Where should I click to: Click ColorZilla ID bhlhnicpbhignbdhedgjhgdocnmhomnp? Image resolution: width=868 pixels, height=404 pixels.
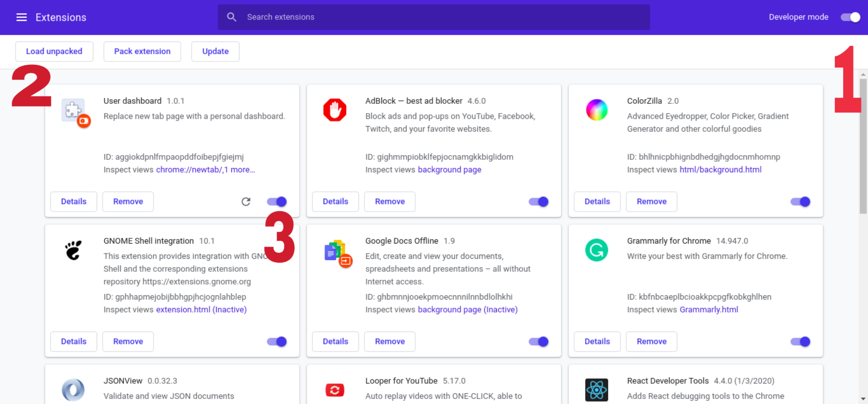point(704,157)
